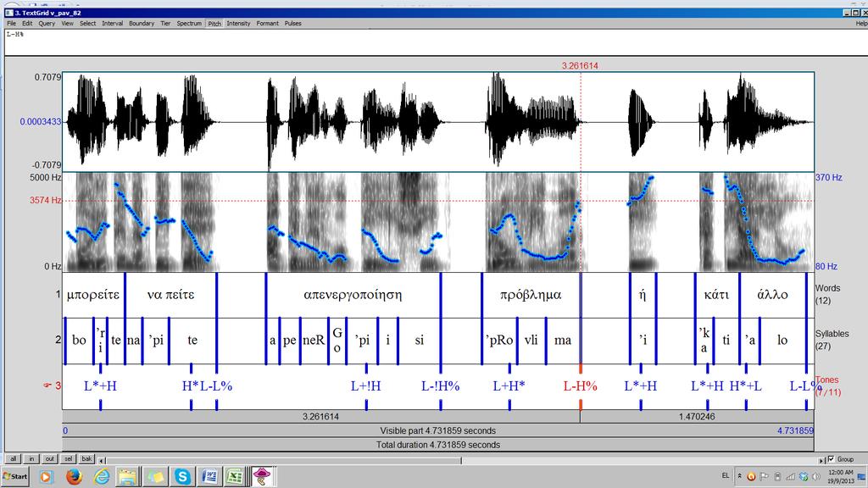The width and height of the screenshot is (868, 488).
Task: Open the Query menu
Action: click(x=47, y=23)
